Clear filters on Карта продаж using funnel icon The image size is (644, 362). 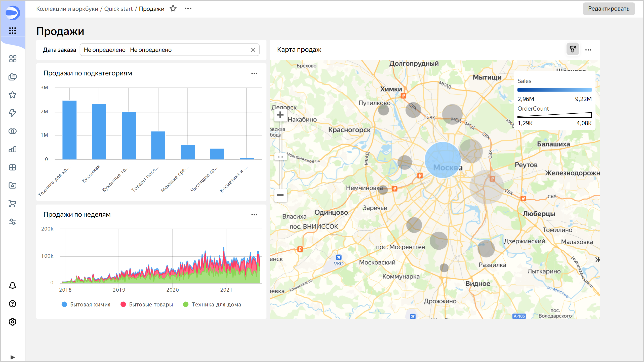[x=573, y=49]
